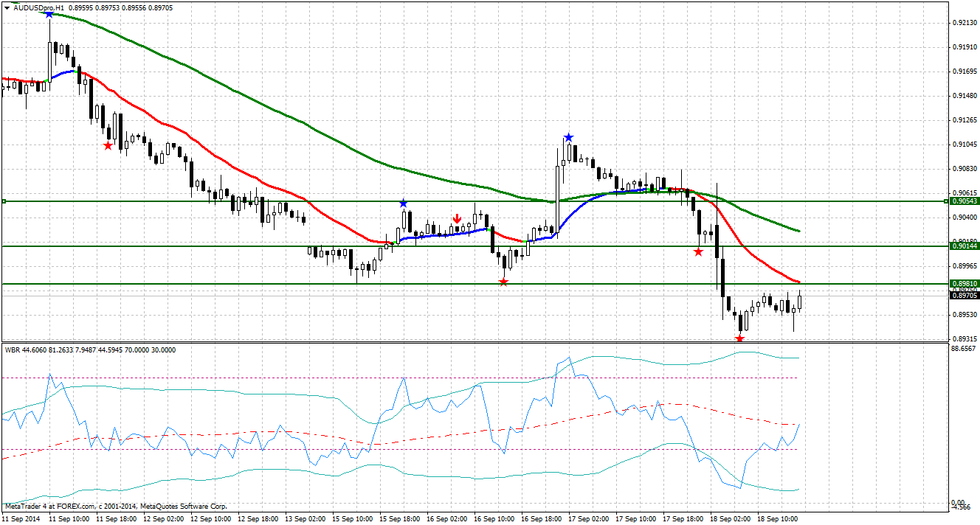This screenshot has width=980, height=525.
Task: Click the red star below the 11 Sep candles
Action: [108, 145]
